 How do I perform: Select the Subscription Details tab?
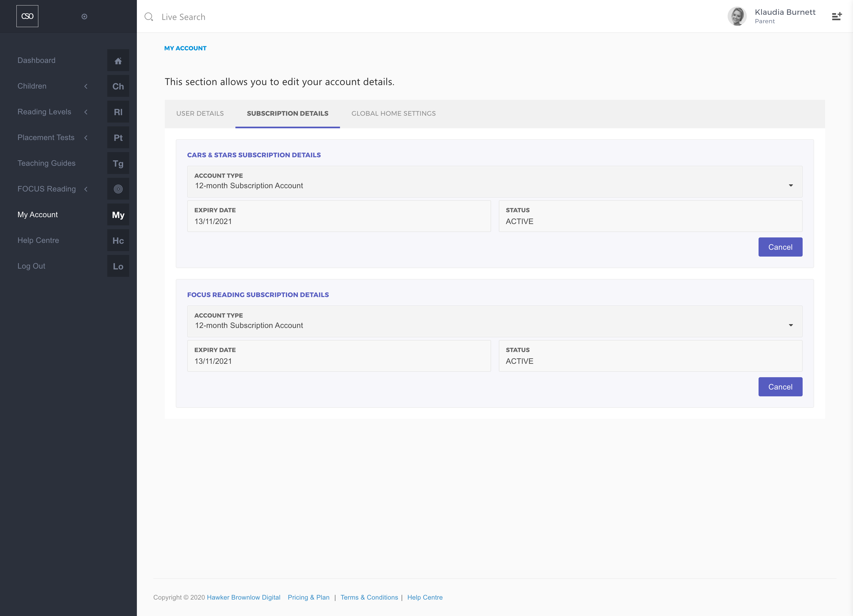(287, 114)
